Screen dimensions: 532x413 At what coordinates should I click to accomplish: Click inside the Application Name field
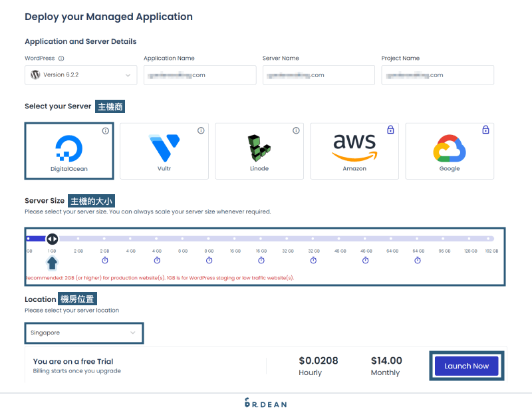click(199, 75)
